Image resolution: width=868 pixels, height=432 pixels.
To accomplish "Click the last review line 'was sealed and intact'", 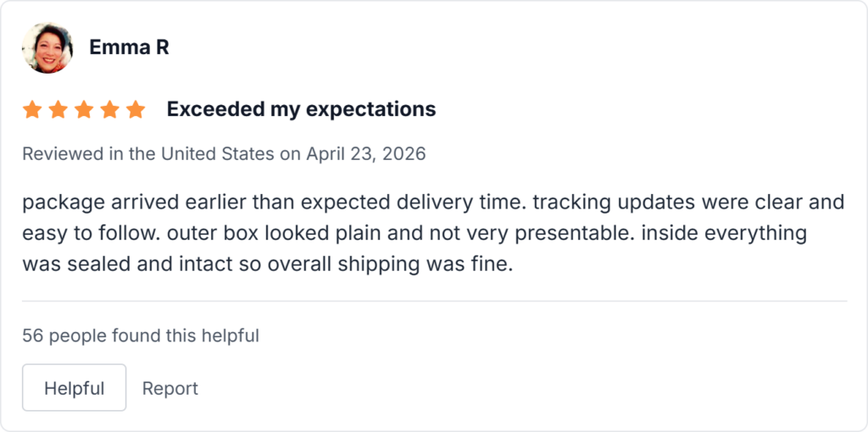I will [x=268, y=263].
